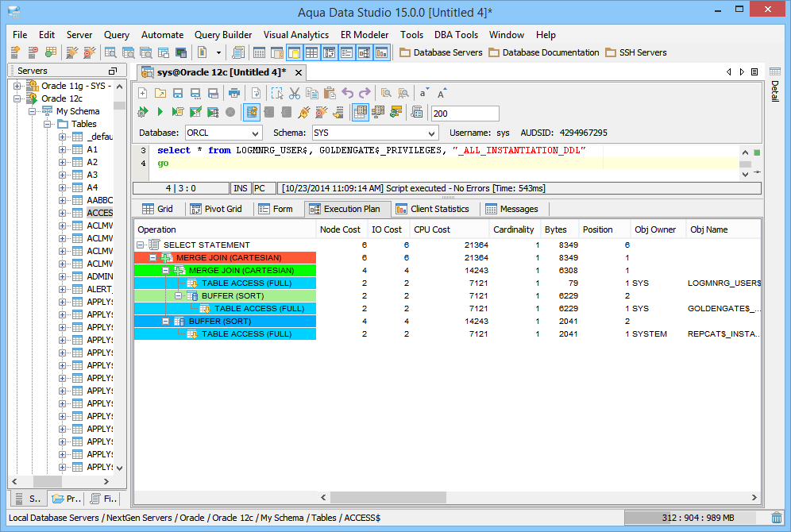Toggle the form list view button in main toolbar

point(346,52)
